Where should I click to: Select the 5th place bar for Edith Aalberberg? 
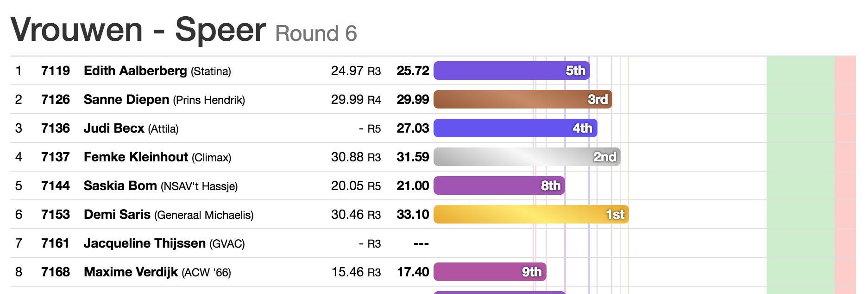[x=511, y=70]
